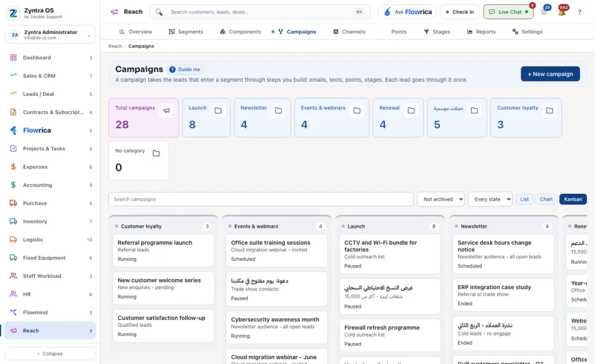Click the Events & webinars folder icon

pos(357,110)
